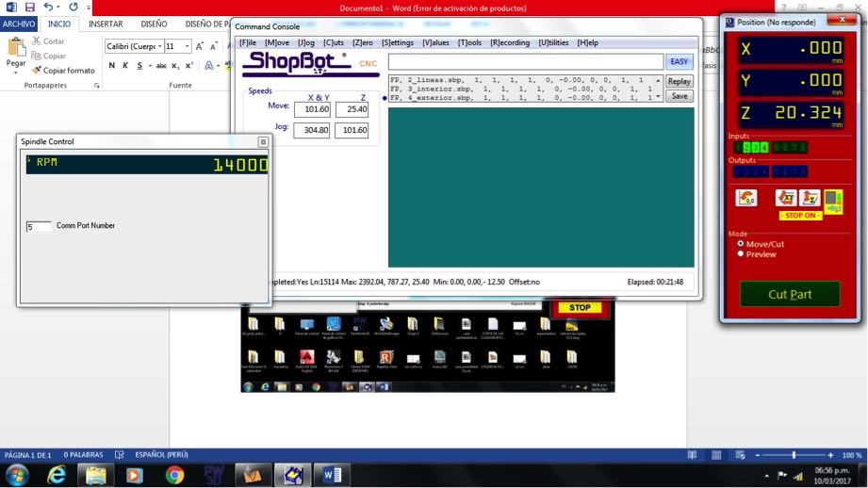The width and height of the screenshot is (868, 488).
Task: Click the Move X & Y speed field
Action: coord(312,109)
